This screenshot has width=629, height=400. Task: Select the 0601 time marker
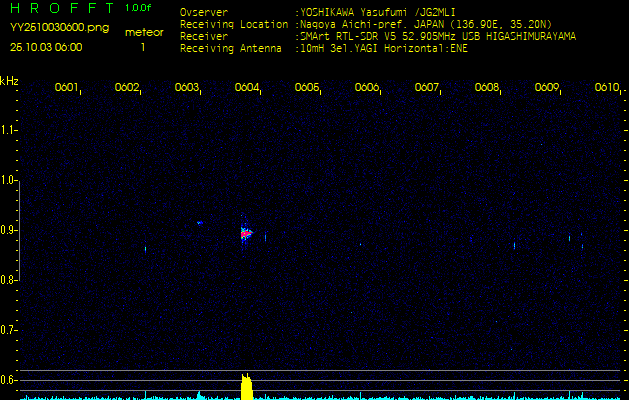tap(67, 88)
